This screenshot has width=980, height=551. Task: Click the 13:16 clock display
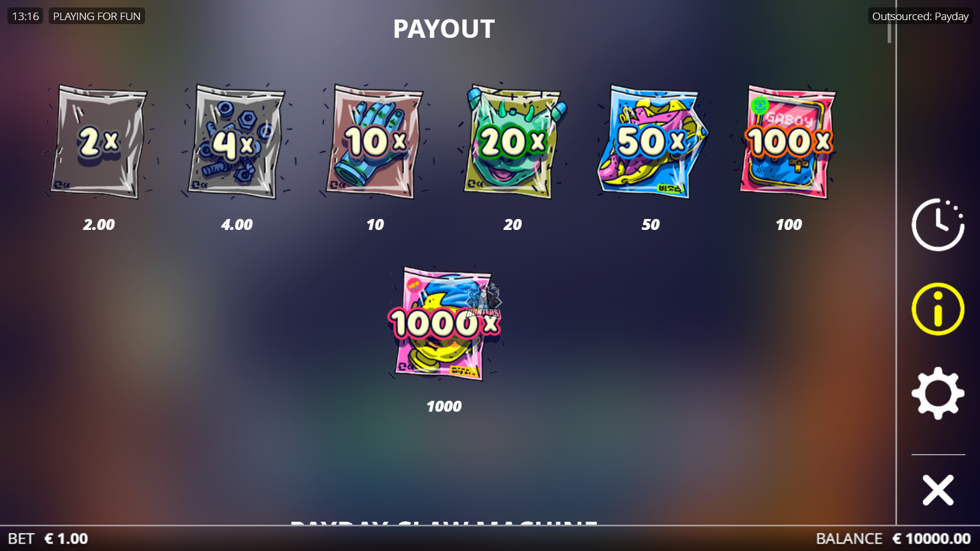tap(25, 16)
